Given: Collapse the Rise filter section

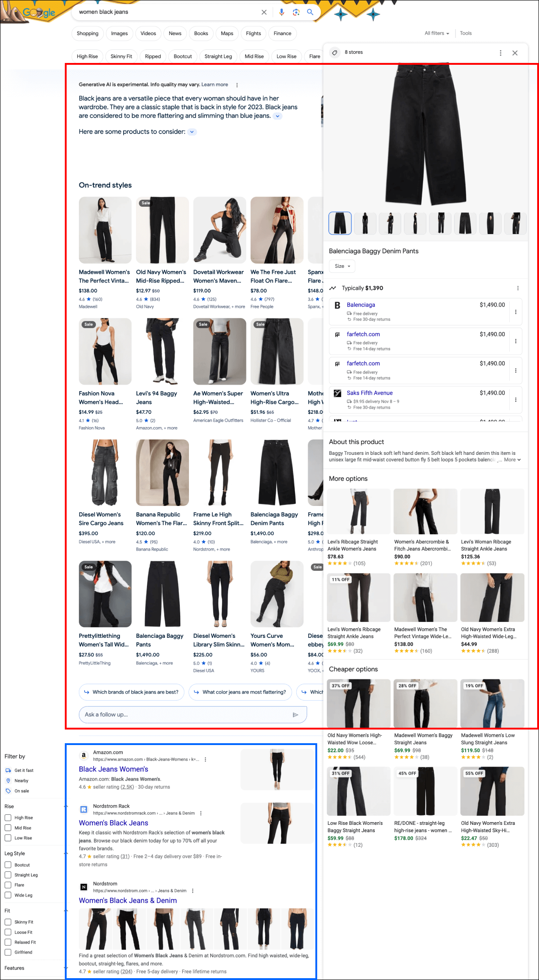Looking at the screenshot, I should 66,807.
